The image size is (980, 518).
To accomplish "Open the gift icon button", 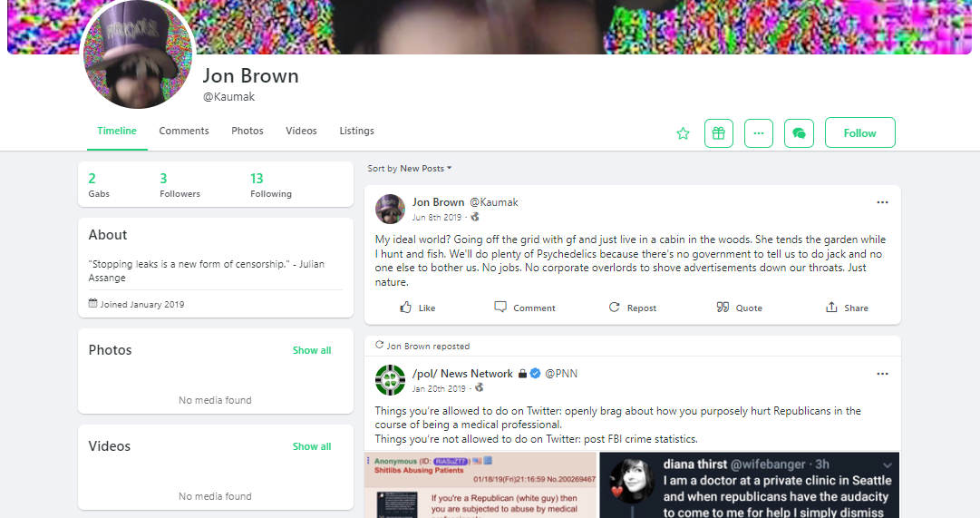I will coord(719,133).
